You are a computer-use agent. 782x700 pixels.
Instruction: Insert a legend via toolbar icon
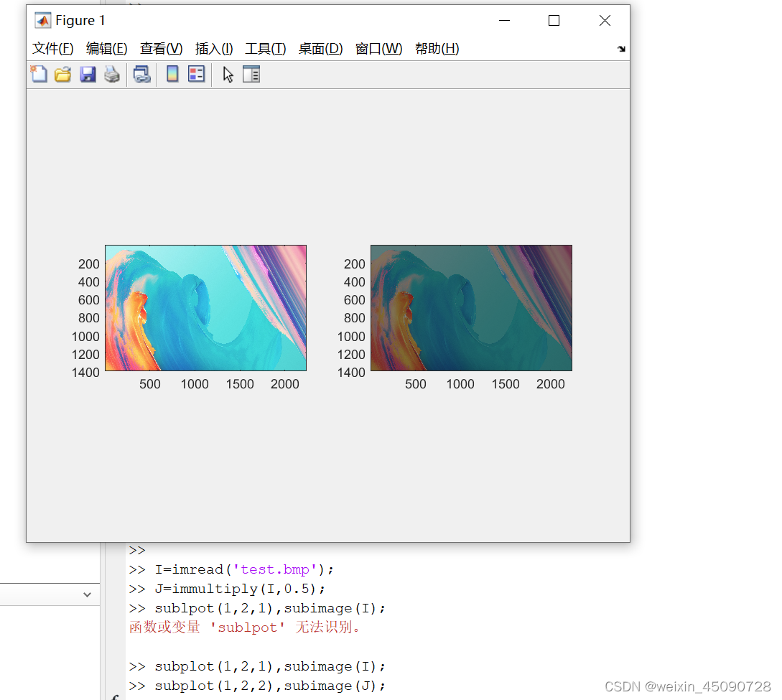(197, 74)
